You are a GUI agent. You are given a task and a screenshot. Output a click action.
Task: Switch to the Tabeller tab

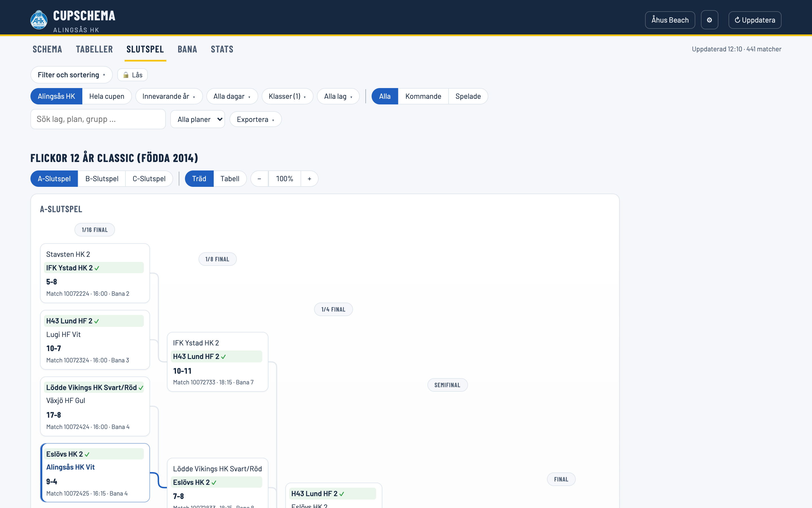point(94,49)
